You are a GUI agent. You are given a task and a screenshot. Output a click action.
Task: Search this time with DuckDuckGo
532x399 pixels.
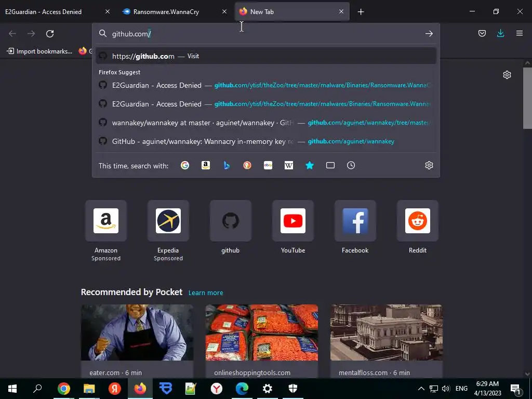click(247, 165)
